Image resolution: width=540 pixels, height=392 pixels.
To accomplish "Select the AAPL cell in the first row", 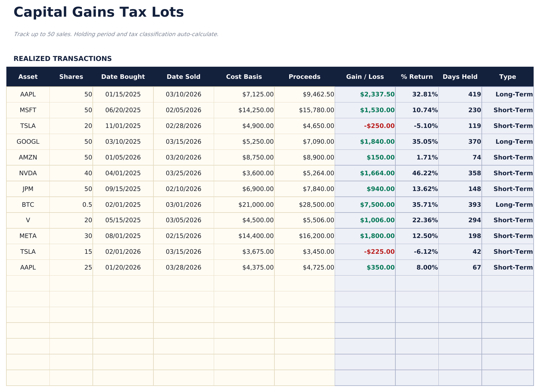I will click(28, 94).
